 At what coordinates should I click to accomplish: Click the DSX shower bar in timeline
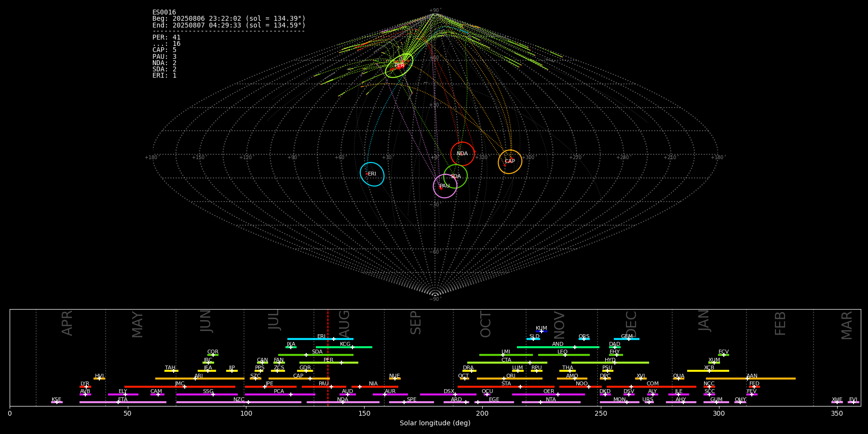[x=448, y=394]
